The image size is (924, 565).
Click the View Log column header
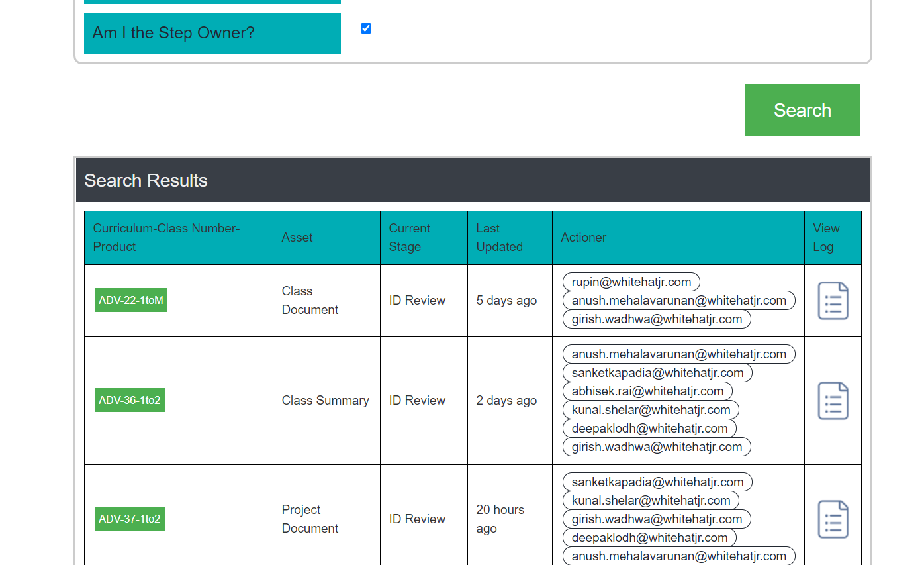click(x=833, y=238)
